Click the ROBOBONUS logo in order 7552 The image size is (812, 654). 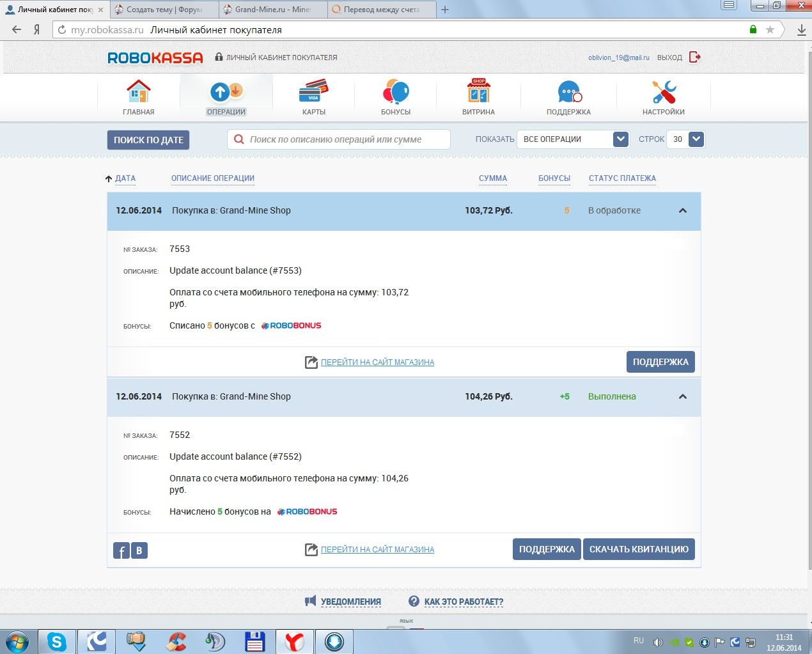click(x=308, y=511)
